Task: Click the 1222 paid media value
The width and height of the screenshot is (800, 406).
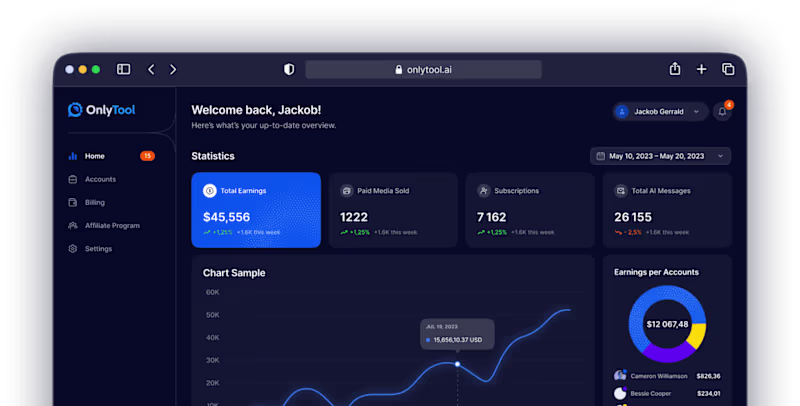Action: 354,217
